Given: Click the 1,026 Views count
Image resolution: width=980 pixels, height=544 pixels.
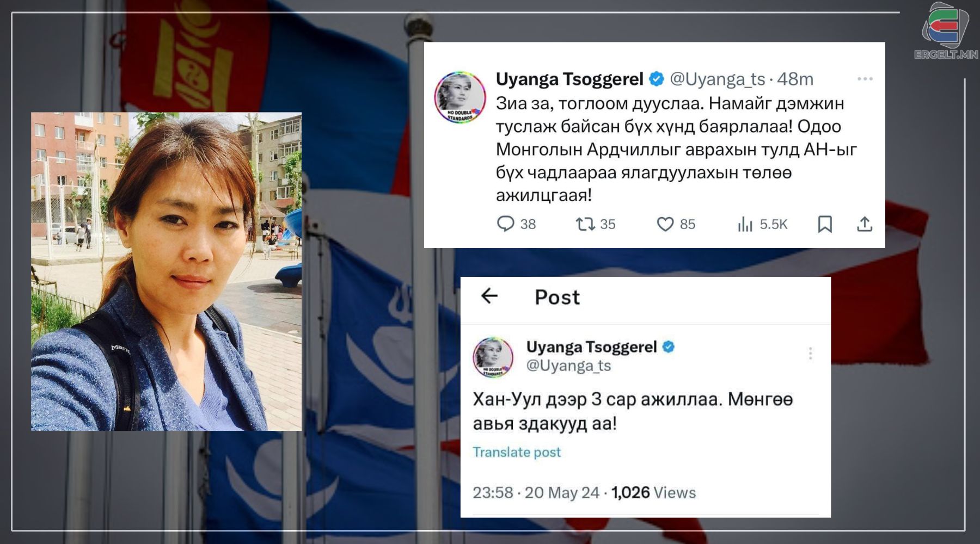Looking at the screenshot, I should pyautogui.click(x=653, y=493).
